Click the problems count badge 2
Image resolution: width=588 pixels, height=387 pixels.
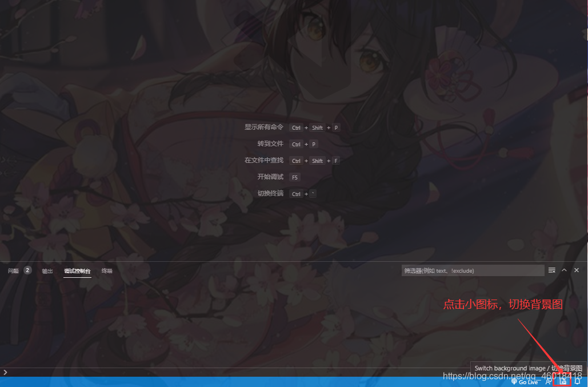pyautogui.click(x=27, y=270)
